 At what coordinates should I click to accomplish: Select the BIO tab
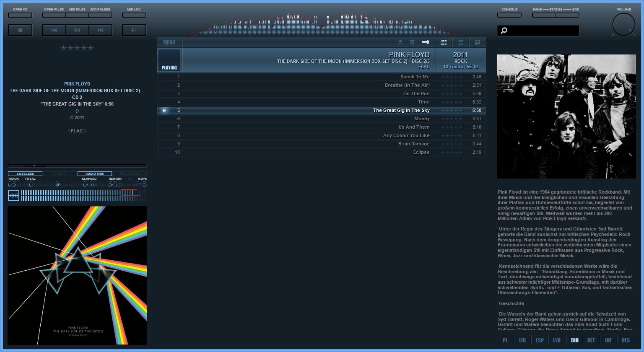coord(574,340)
